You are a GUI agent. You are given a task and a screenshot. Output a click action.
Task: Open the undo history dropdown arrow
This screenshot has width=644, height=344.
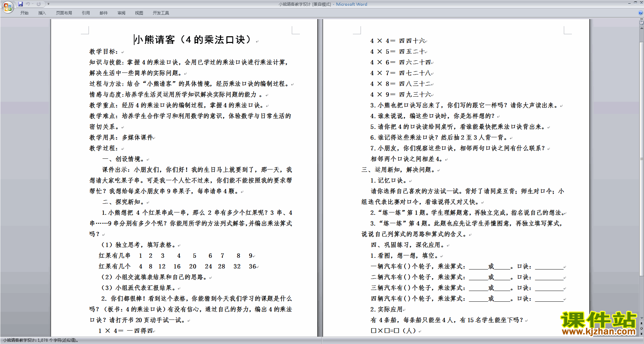(x=33, y=4)
